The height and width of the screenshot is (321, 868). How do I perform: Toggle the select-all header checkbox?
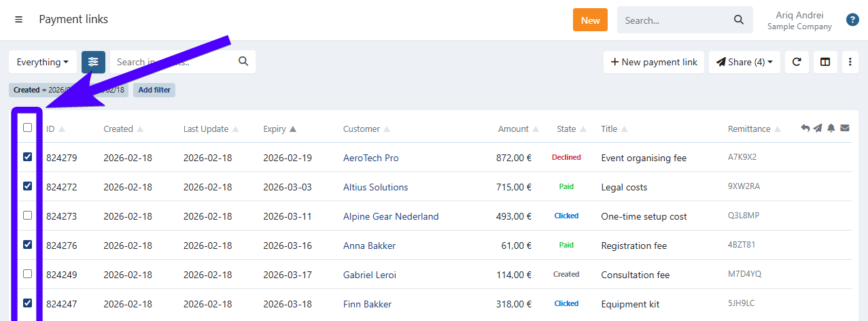[28, 127]
